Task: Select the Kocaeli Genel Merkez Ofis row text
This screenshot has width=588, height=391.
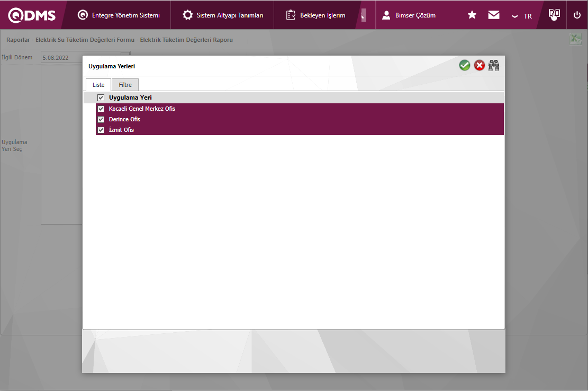Action: [142, 109]
